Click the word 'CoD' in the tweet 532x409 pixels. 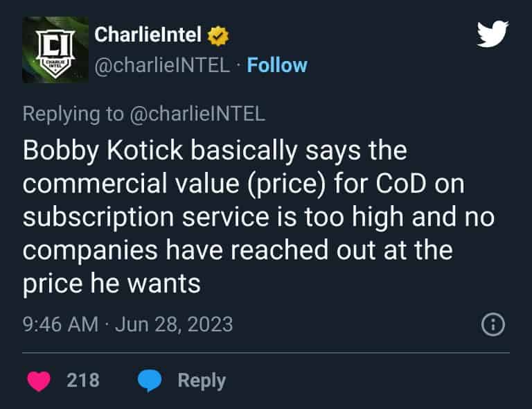point(400,184)
